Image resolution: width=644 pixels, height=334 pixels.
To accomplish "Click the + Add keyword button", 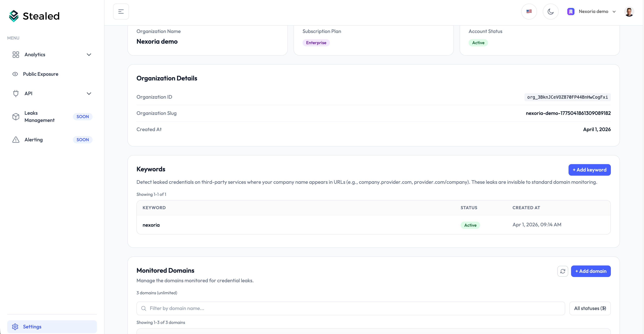I will (589, 170).
